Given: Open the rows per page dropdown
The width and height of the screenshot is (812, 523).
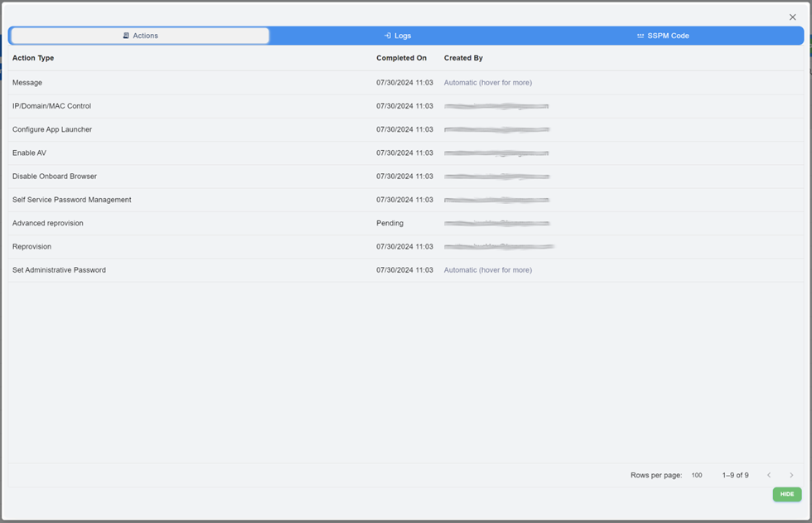Looking at the screenshot, I should pos(697,475).
